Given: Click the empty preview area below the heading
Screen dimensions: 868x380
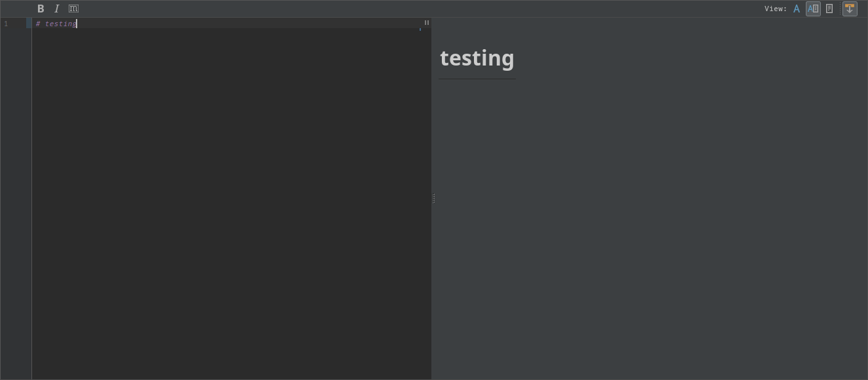Looking at the screenshot, I should pyautogui.click(x=648, y=229).
